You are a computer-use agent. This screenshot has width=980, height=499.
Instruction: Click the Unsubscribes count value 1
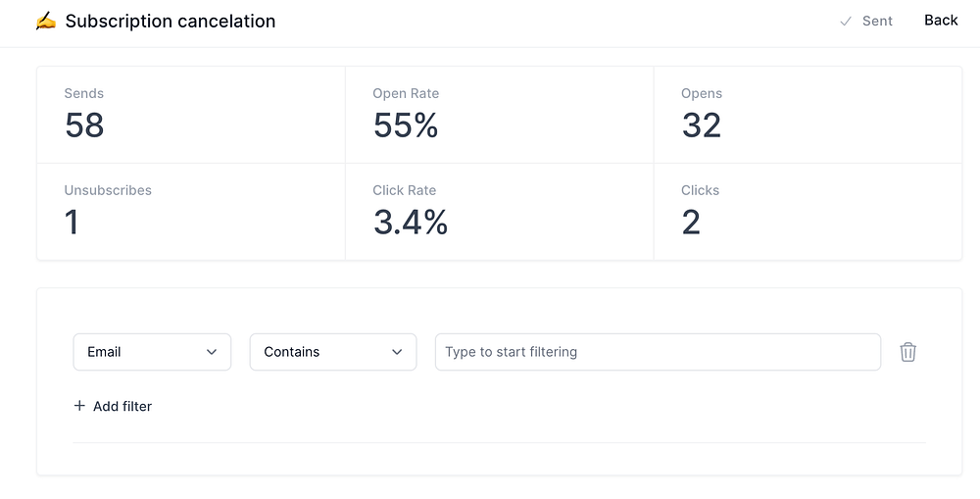pyautogui.click(x=72, y=224)
